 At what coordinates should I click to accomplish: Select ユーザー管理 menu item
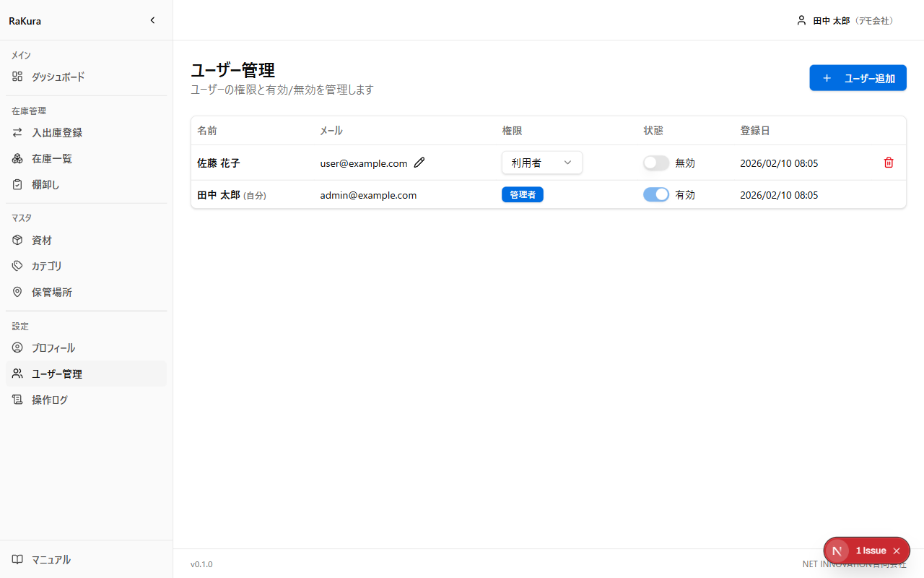click(x=87, y=374)
